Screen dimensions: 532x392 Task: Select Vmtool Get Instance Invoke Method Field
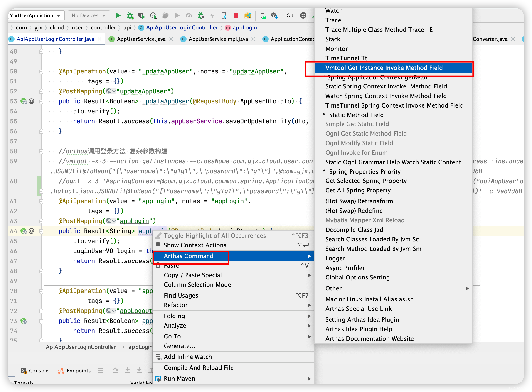393,68
